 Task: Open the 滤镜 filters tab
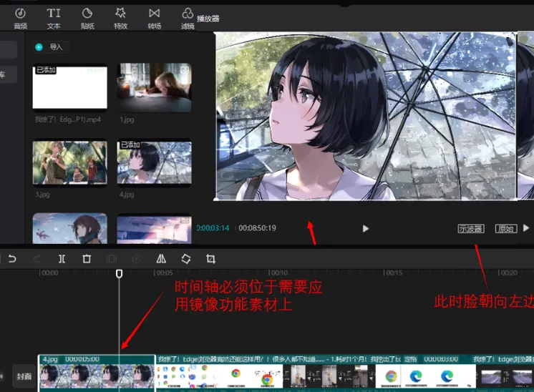(x=188, y=19)
